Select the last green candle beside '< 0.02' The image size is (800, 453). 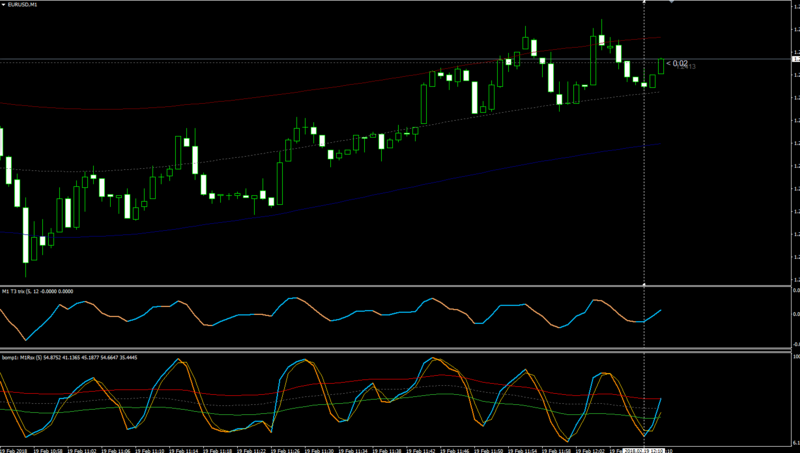point(661,66)
